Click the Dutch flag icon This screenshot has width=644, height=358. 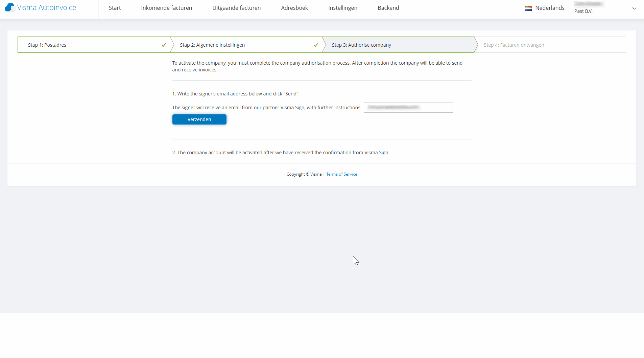[528, 8]
